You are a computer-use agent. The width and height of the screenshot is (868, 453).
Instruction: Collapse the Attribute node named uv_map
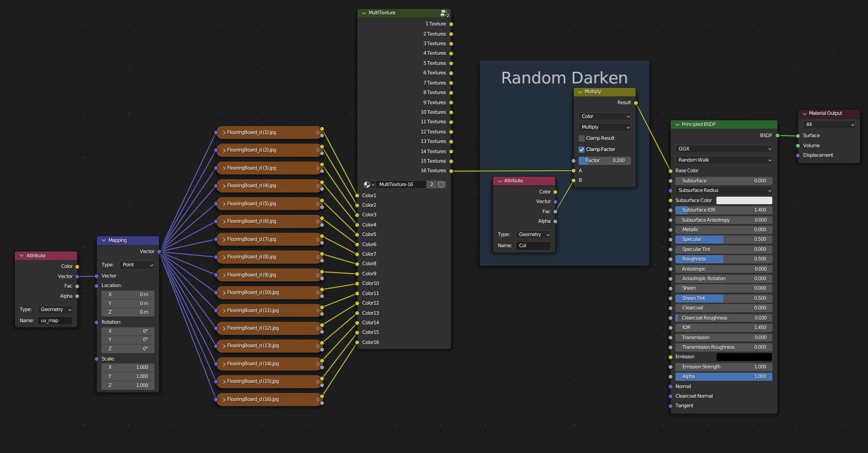point(21,256)
